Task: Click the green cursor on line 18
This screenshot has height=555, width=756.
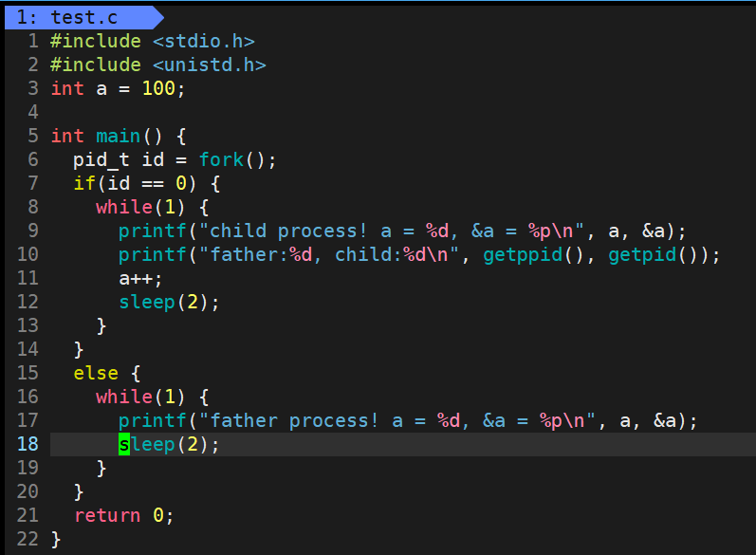Action: [124, 444]
